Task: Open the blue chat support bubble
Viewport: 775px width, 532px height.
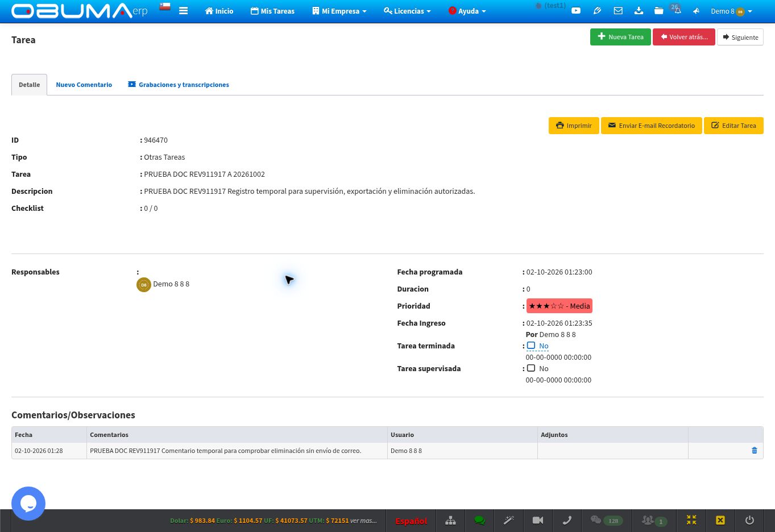Action: pyautogui.click(x=28, y=504)
